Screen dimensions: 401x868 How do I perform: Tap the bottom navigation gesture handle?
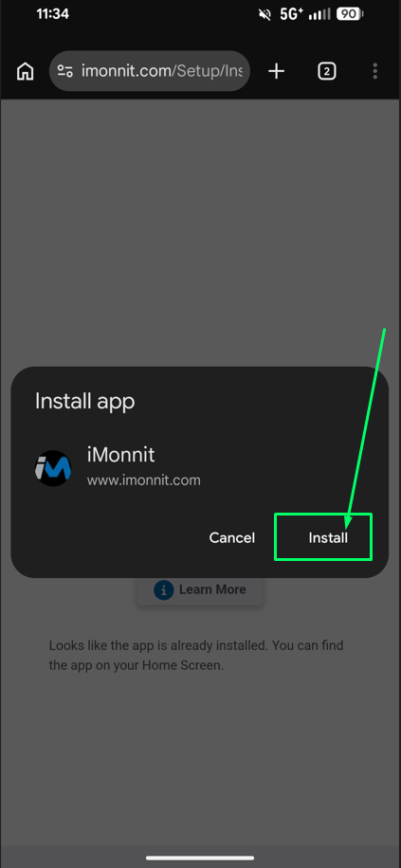tap(200, 858)
